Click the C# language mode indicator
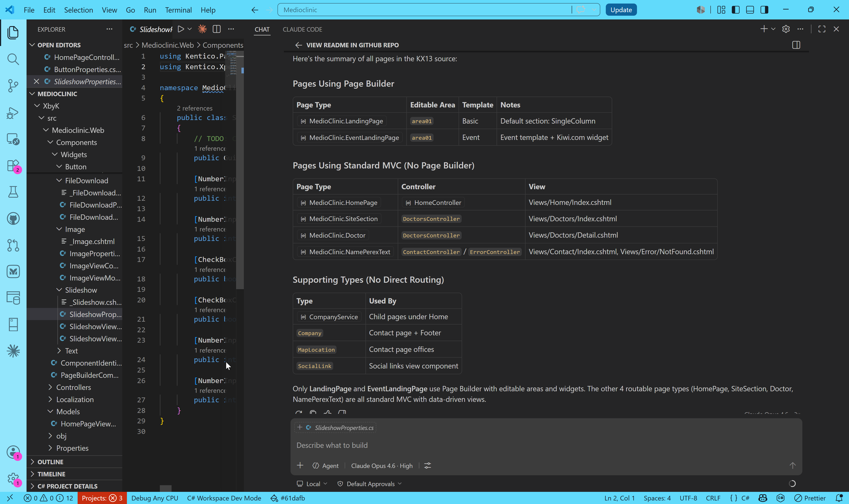The height and width of the screenshot is (504, 849). pyautogui.click(x=746, y=498)
